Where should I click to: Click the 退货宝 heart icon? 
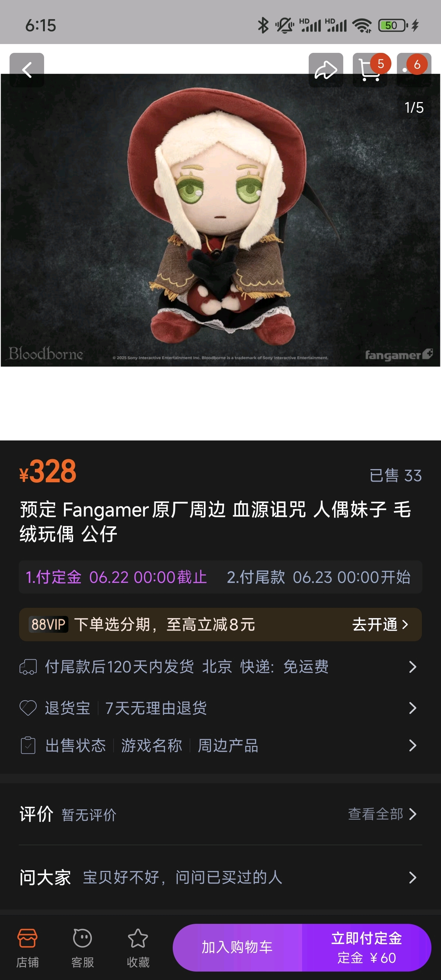coord(28,708)
